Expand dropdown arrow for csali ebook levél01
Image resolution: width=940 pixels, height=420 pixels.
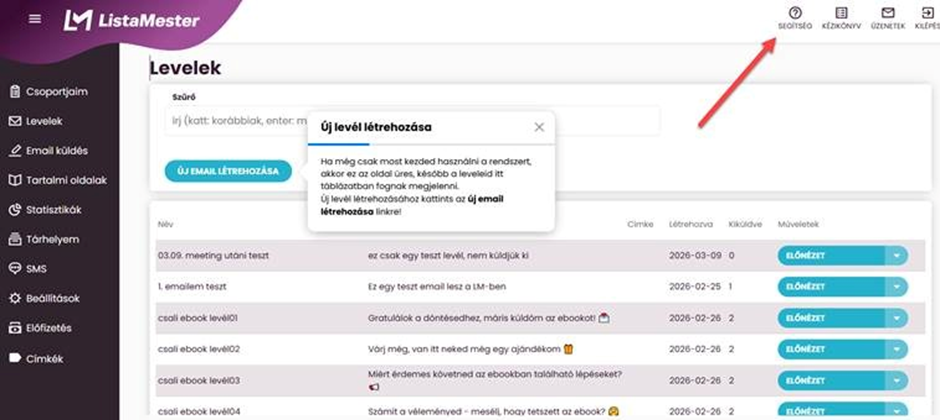tap(896, 318)
